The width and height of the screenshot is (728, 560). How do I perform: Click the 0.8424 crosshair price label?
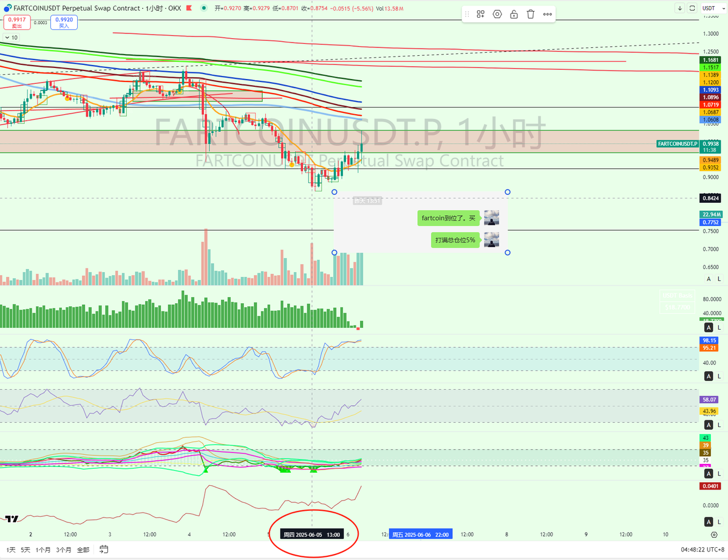(710, 198)
